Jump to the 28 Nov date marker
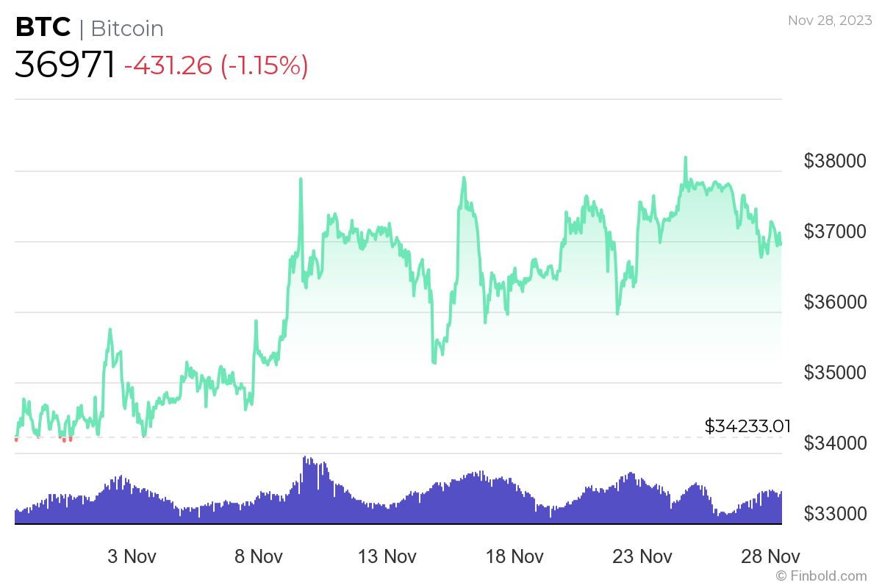882x588 pixels. [770, 556]
